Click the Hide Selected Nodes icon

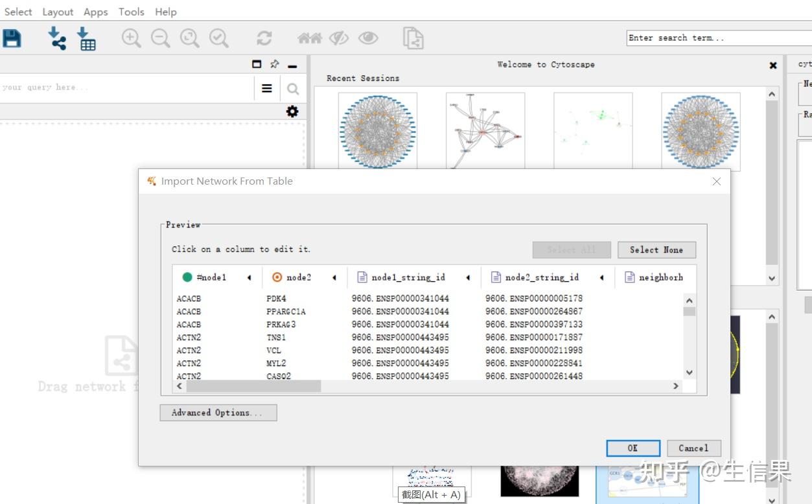pyautogui.click(x=339, y=38)
